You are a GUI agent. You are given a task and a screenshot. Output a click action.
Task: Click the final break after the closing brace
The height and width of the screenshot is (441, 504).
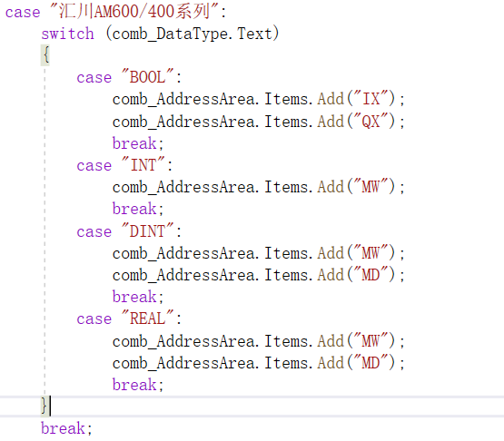(66, 428)
